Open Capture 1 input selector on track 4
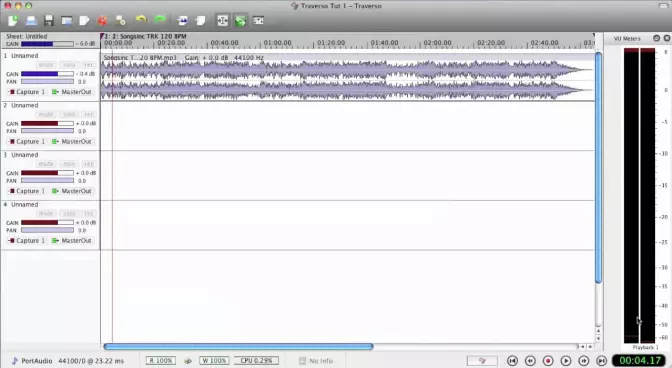The height and width of the screenshot is (368, 672). tap(27, 240)
